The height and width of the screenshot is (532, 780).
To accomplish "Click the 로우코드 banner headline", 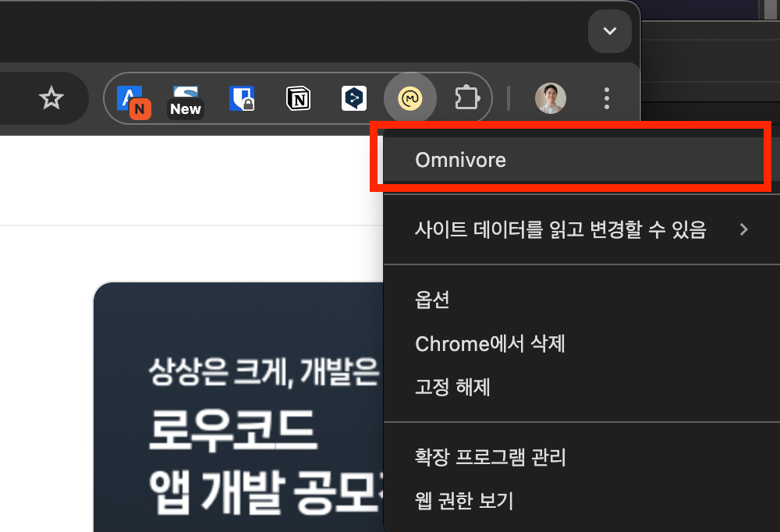I will (x=232, y=431).
